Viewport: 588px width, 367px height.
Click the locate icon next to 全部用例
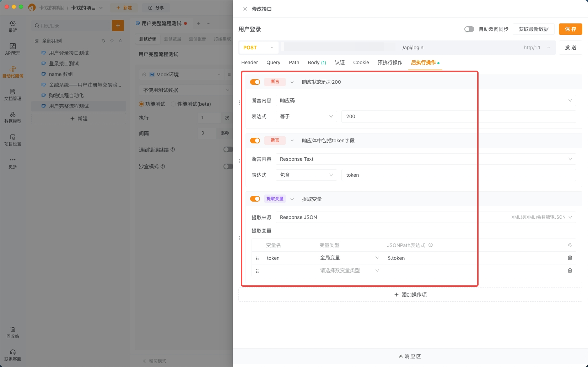pos(112,41)
